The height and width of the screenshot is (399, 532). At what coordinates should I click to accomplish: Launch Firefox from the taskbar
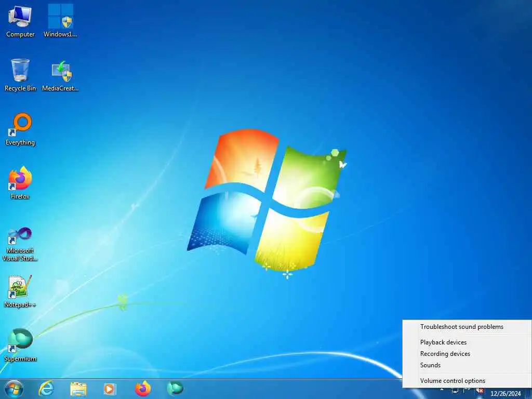tap(143, 389)
